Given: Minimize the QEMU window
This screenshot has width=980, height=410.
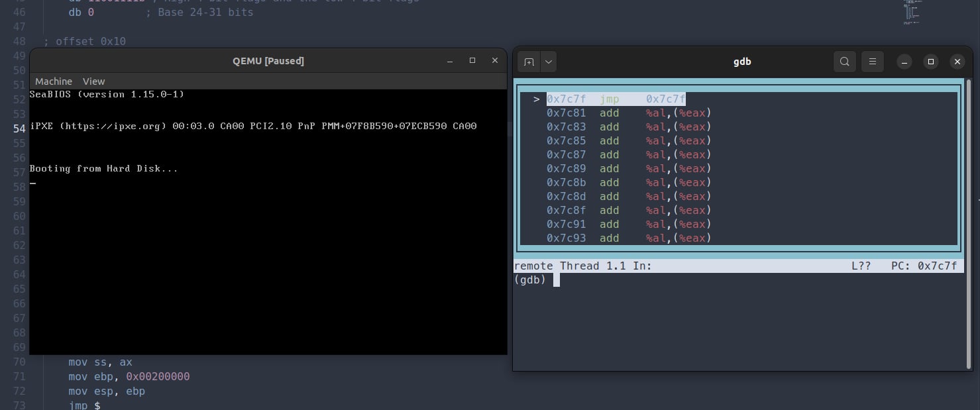Looking at the screenshot, I should click(x=450, y=60).
